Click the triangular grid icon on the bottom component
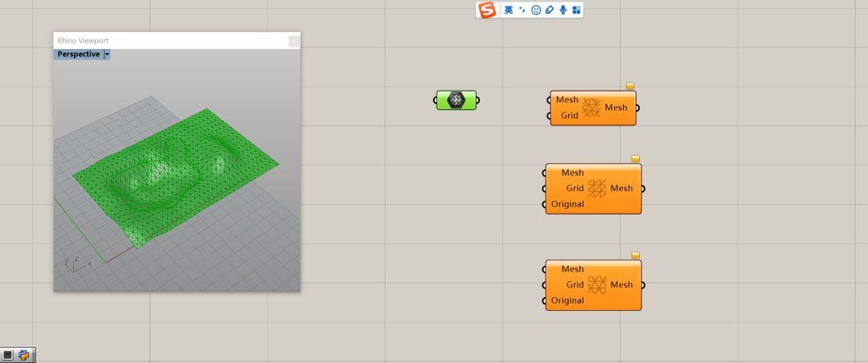 click(x=596, y=284)
